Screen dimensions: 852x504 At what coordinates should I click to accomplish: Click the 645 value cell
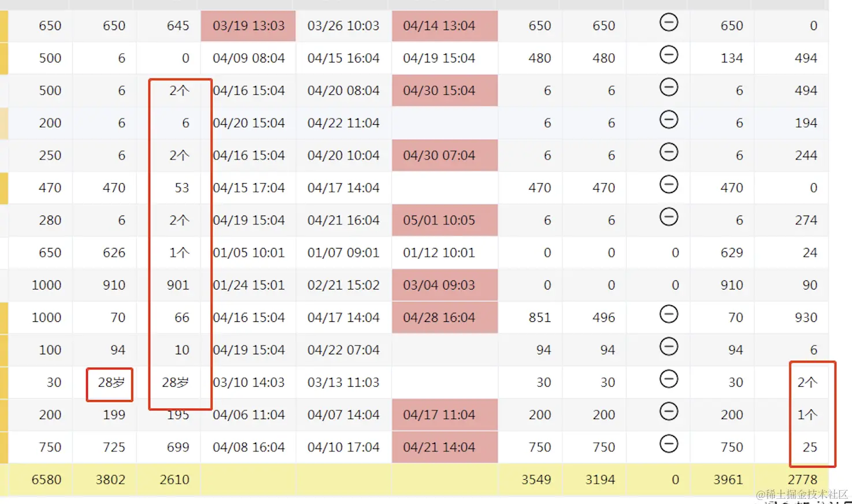pyautogui.click(x=169, y=26)
